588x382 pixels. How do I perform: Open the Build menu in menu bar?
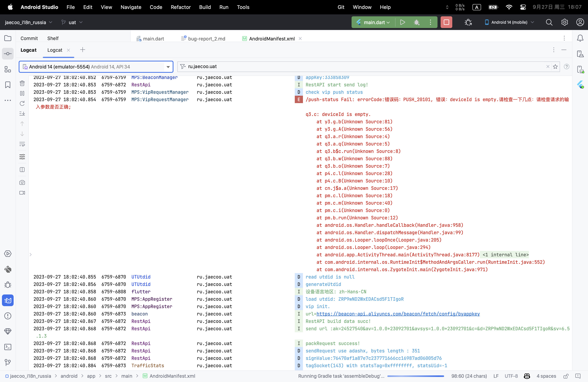coord(205,7)
